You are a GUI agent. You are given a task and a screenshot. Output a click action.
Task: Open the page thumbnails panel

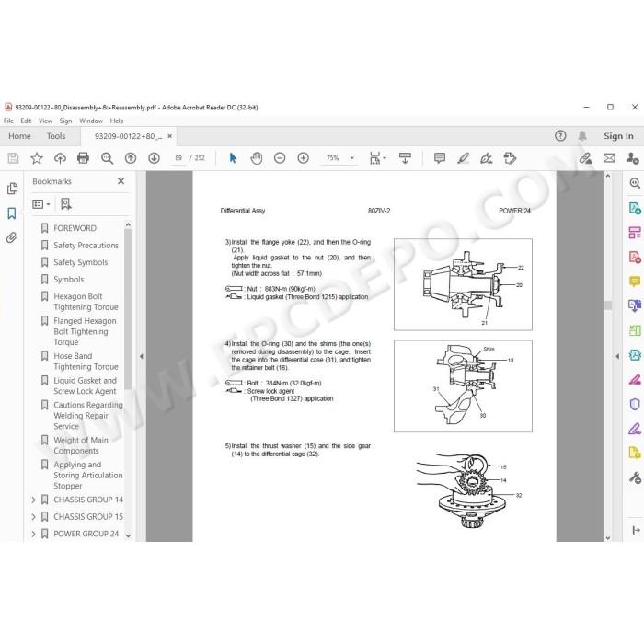[x=12, y=188]
